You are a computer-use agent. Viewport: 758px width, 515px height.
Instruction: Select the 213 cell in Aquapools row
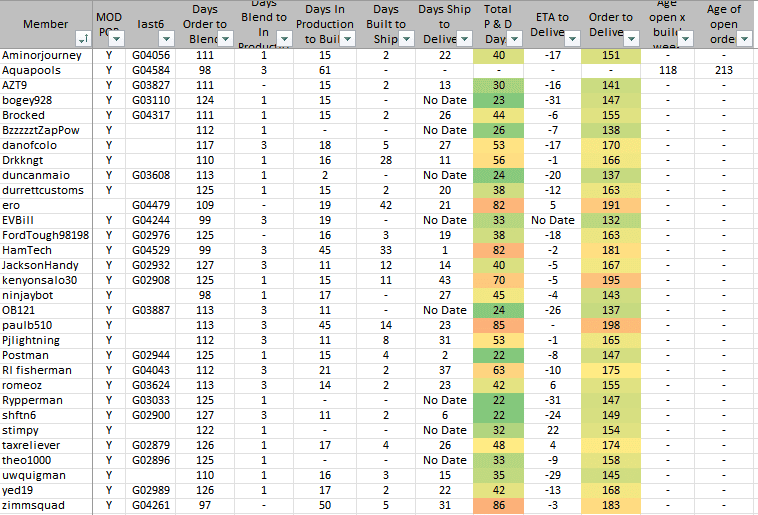tap(725, 70)
